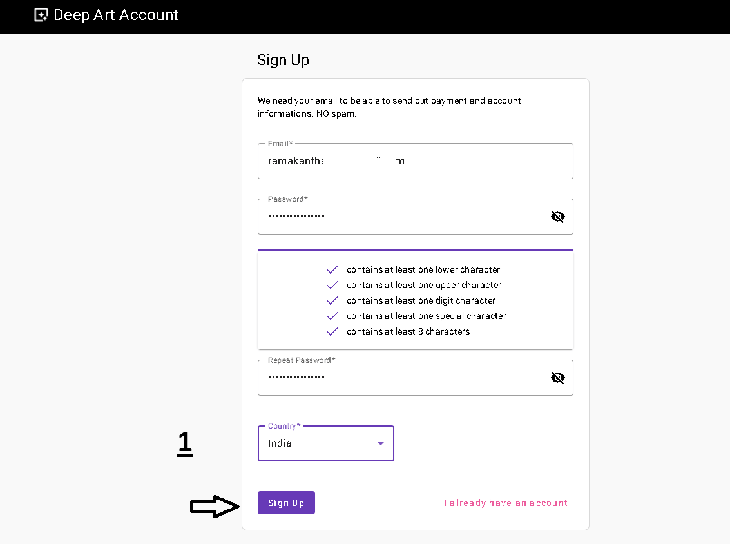
Task: Expand the Country list using the arrow
Action: pos(380,443)
